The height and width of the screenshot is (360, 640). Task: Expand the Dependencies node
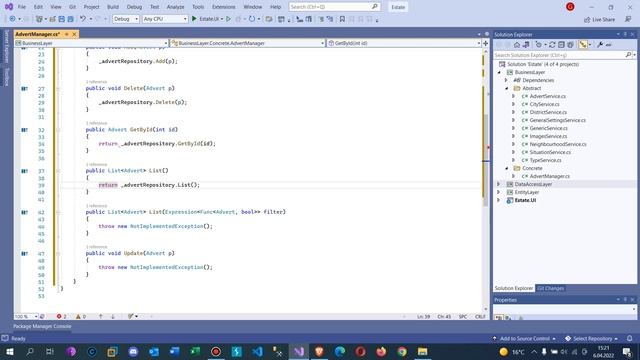coord(507,80)
